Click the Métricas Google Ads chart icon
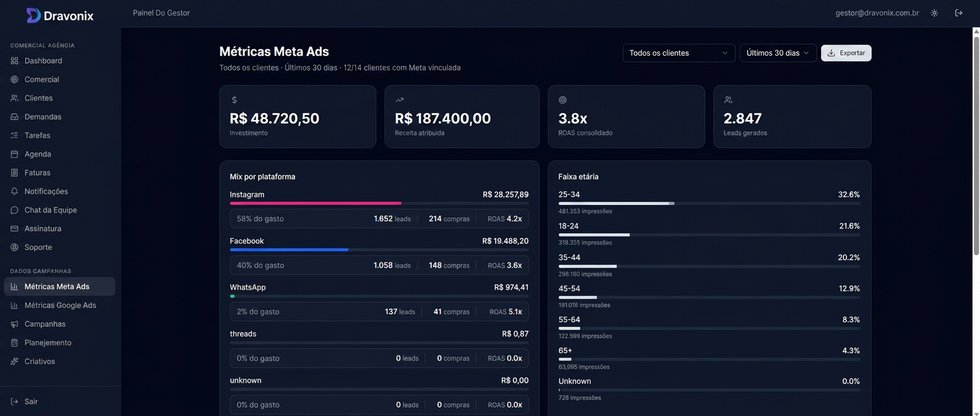980x416 pixels. pos(14,305)
